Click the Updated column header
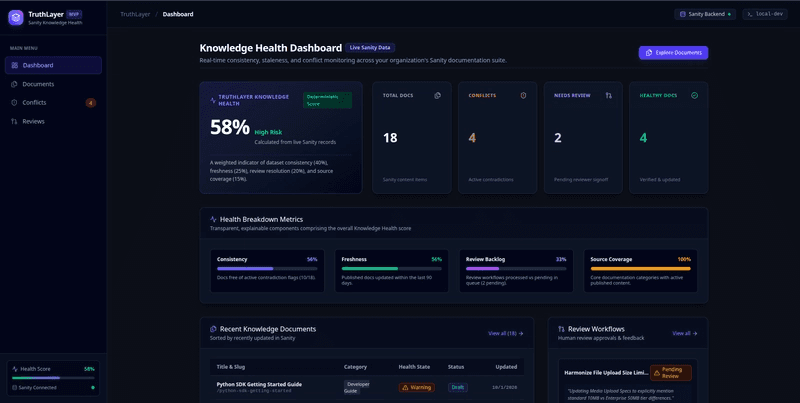800x403 pixels. pyautogui.click(x=506, y=367)
